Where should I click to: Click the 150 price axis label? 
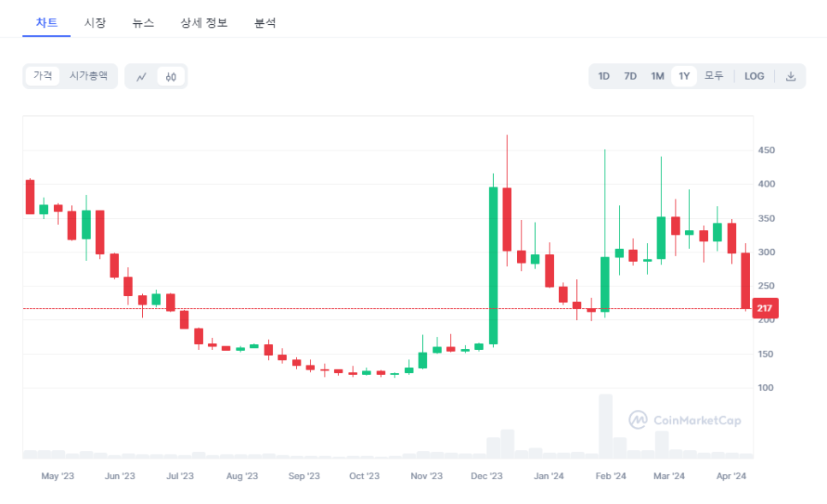[x=766, y=354]
